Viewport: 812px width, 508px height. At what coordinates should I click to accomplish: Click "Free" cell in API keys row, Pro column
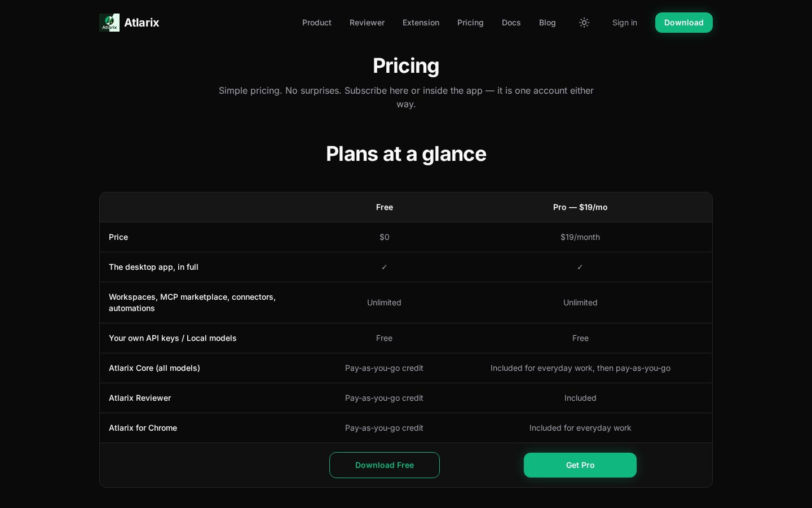(x=580, y=338)
